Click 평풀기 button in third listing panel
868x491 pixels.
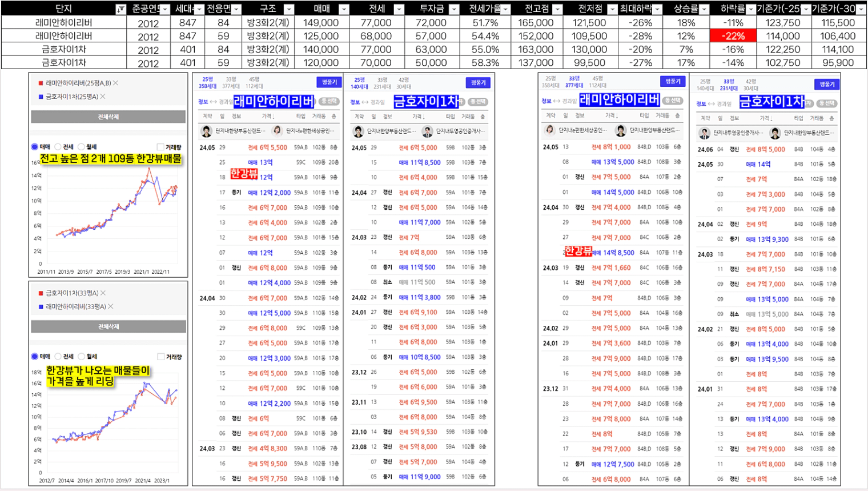click(x=673, y=81)
